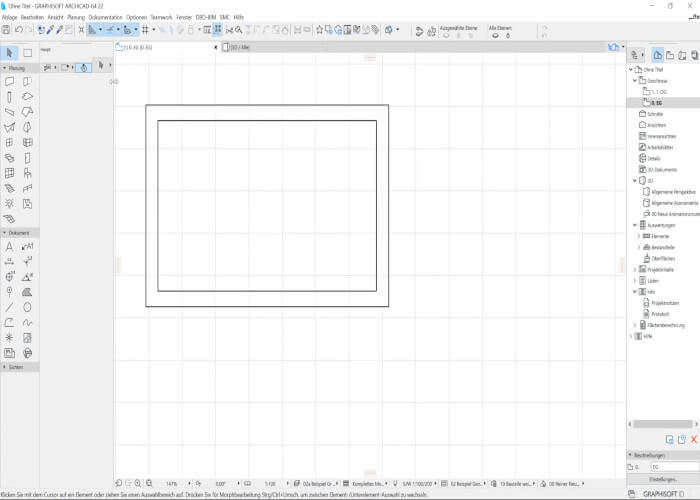Pick up parameters with the eyedropper

[x=50, y=30]
